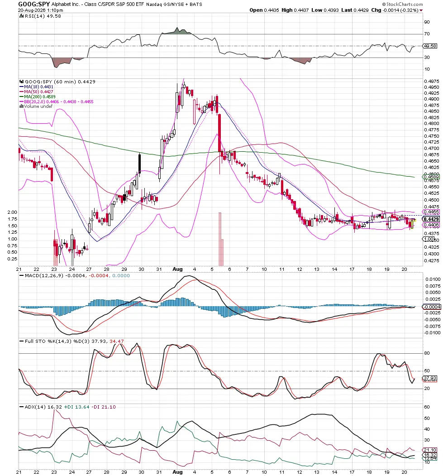
Task: Click the red down arrow beside Chg
Action: (x=421, y=10)
